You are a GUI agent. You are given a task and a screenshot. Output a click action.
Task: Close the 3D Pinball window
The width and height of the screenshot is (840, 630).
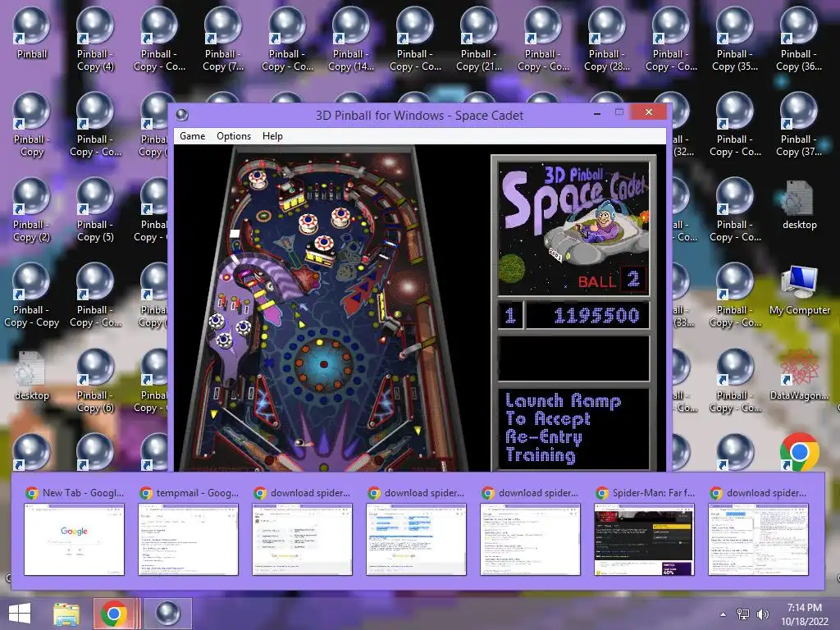[x=649, y=112]
